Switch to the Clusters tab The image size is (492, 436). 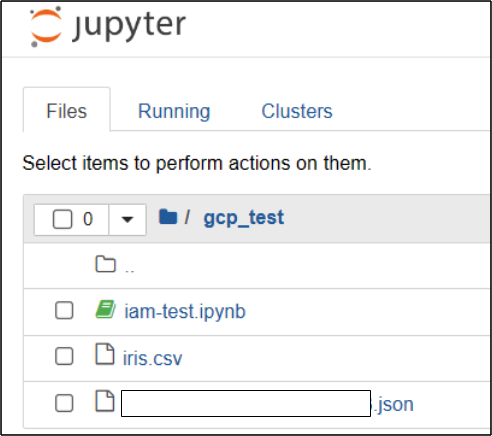(x=297, y=111)
